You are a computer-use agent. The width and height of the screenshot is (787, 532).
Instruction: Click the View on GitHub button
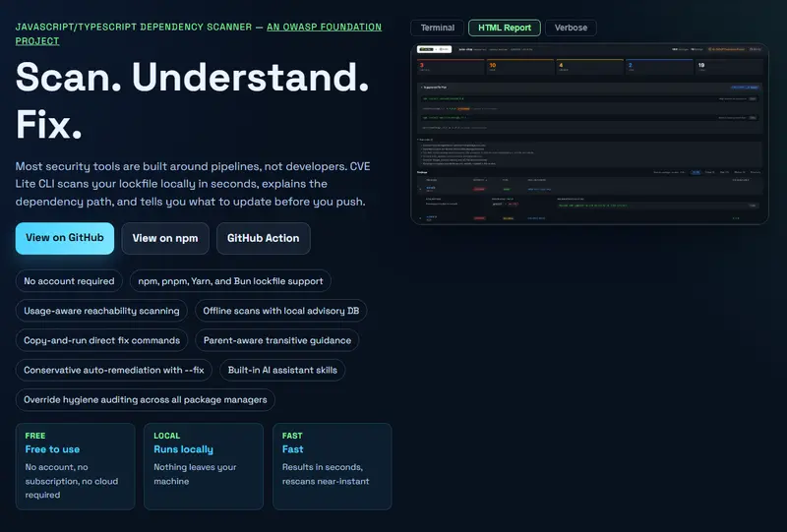(65, 238)
